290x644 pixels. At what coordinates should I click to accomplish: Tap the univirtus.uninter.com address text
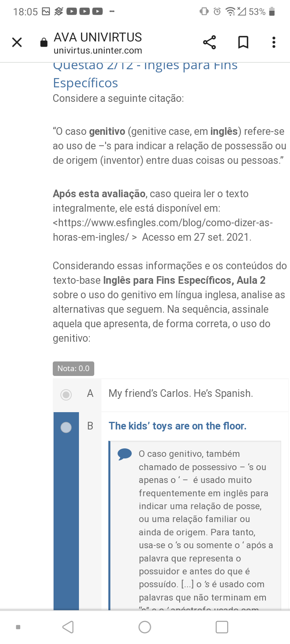98,51
